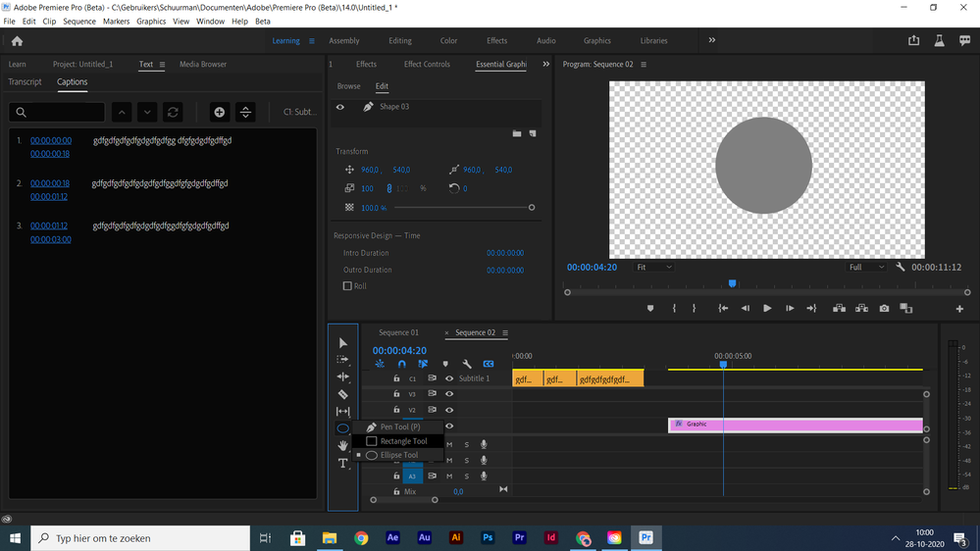Select the Hand tool
This screenshot has width=980, height=551.
coord(342,445)
